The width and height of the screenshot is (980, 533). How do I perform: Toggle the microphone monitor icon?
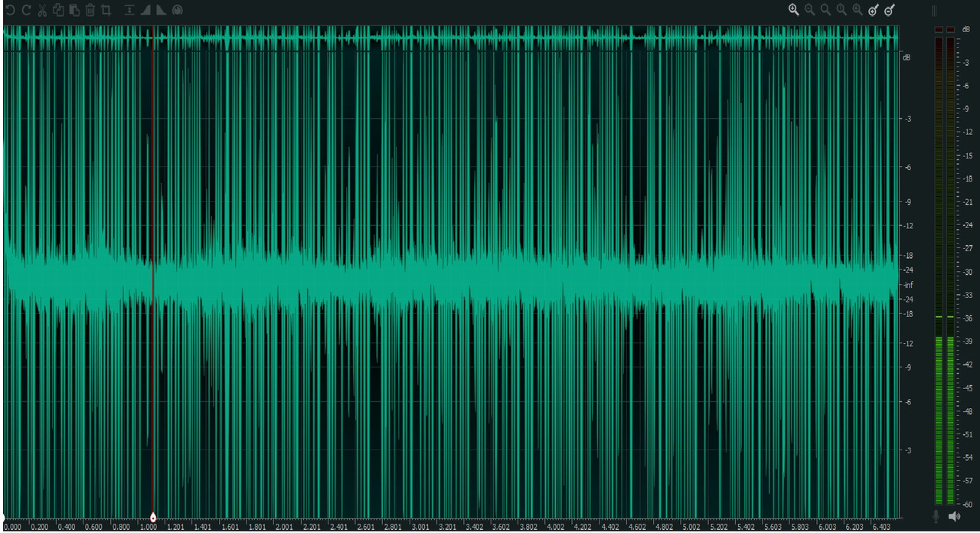[x=936, y=517]
